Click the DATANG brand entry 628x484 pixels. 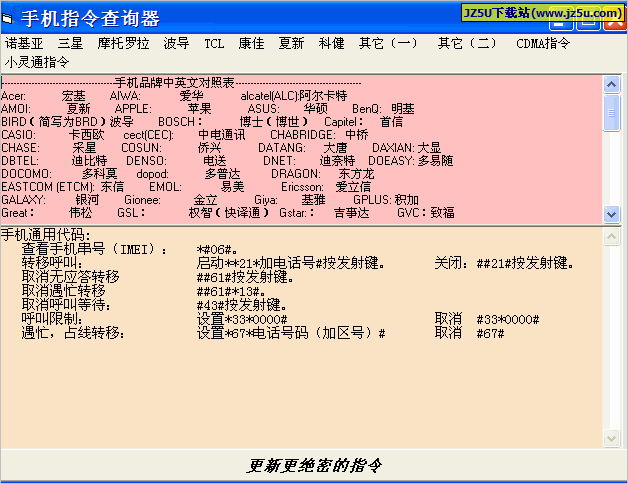[302, 148]
